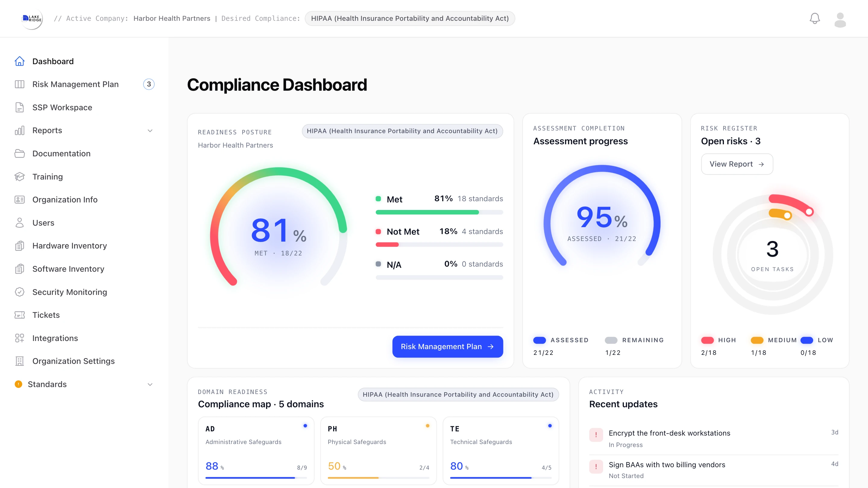Open the Encrypt front-desk workstations update
This screenshot has height=488, width=868.
(x=713, y=438)
